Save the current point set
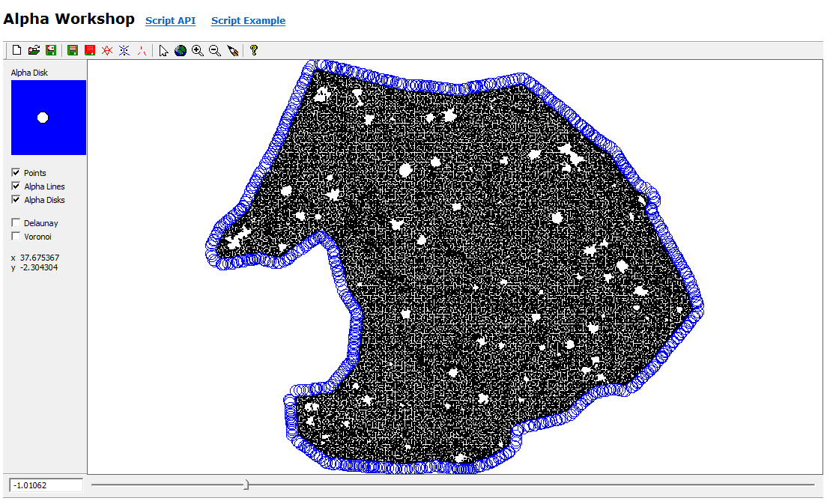The width and height of the screenshot is (827, 504). click(51, 50)
